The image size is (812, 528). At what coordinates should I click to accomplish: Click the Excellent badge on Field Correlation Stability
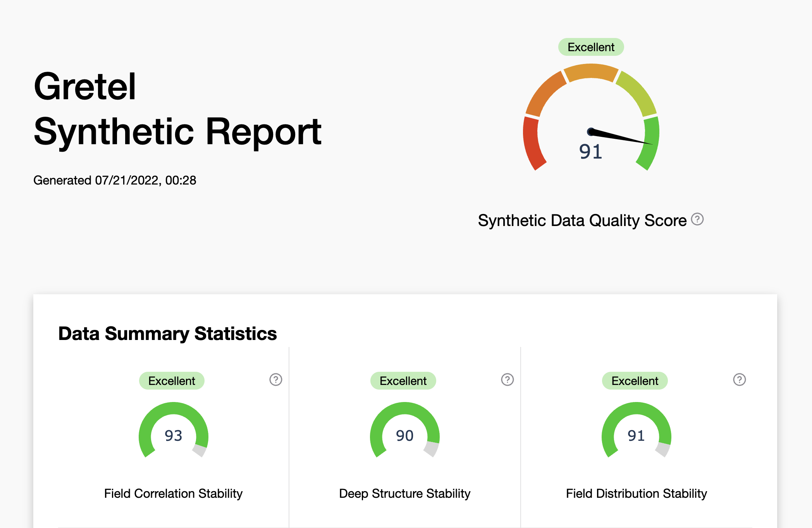tap(171, 381)
